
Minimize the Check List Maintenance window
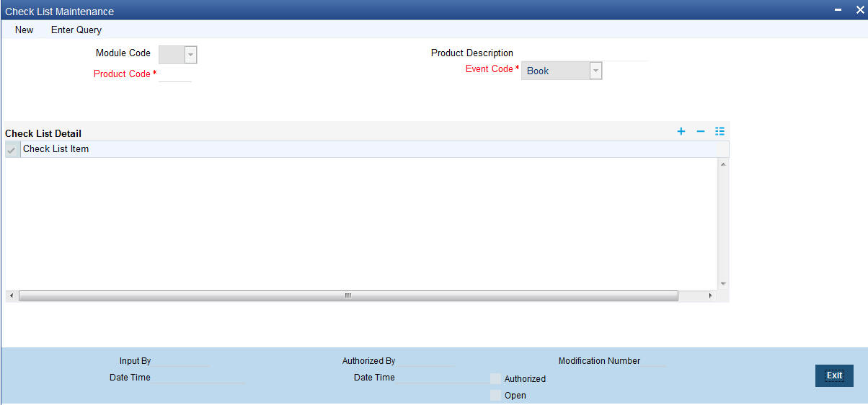pos(838,11)
